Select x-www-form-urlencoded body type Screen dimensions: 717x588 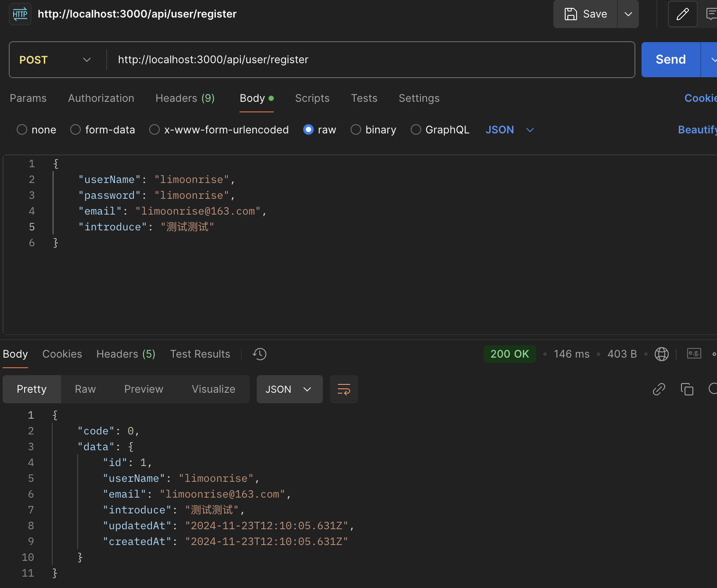(x=219, y=130)
